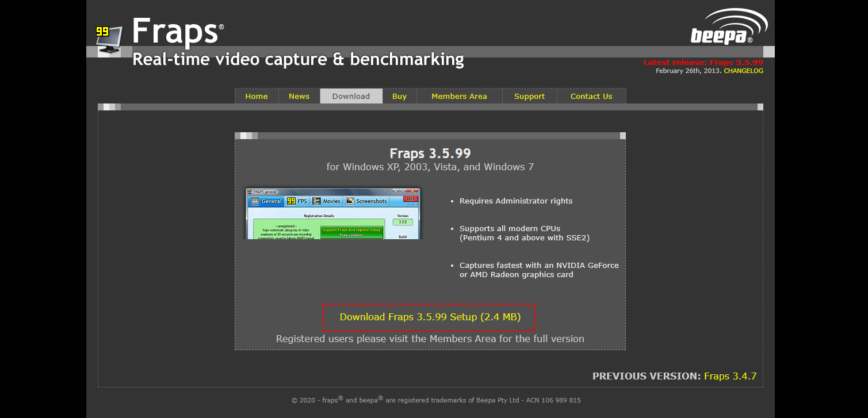Open the Support tab

529,96
